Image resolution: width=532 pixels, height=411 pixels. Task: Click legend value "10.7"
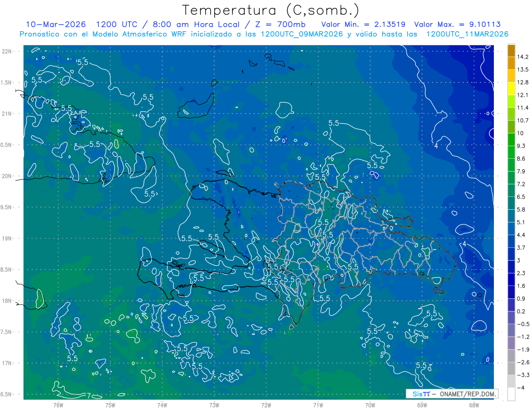[523, 121]
